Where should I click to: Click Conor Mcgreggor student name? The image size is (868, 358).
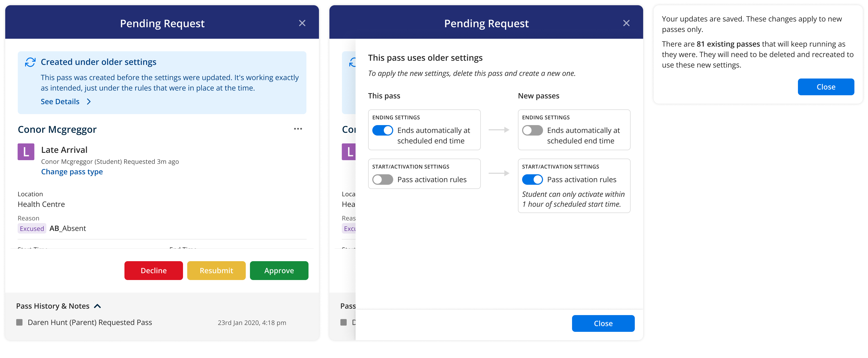[x=57, y=129]
